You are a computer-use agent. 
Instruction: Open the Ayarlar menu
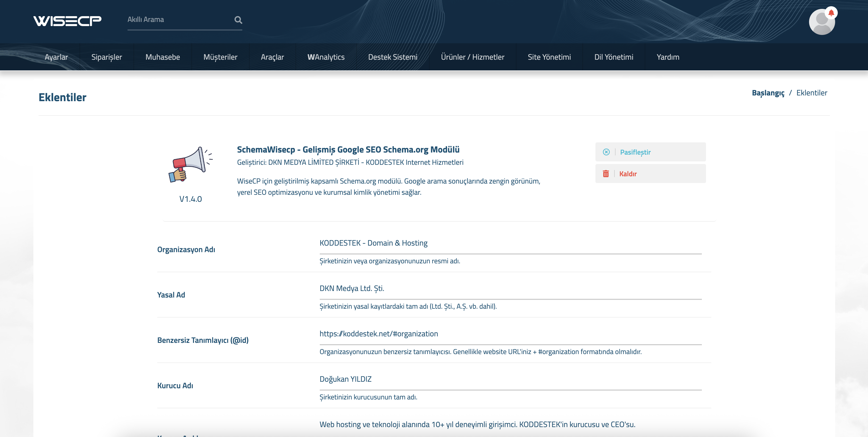tap(56, 57)
